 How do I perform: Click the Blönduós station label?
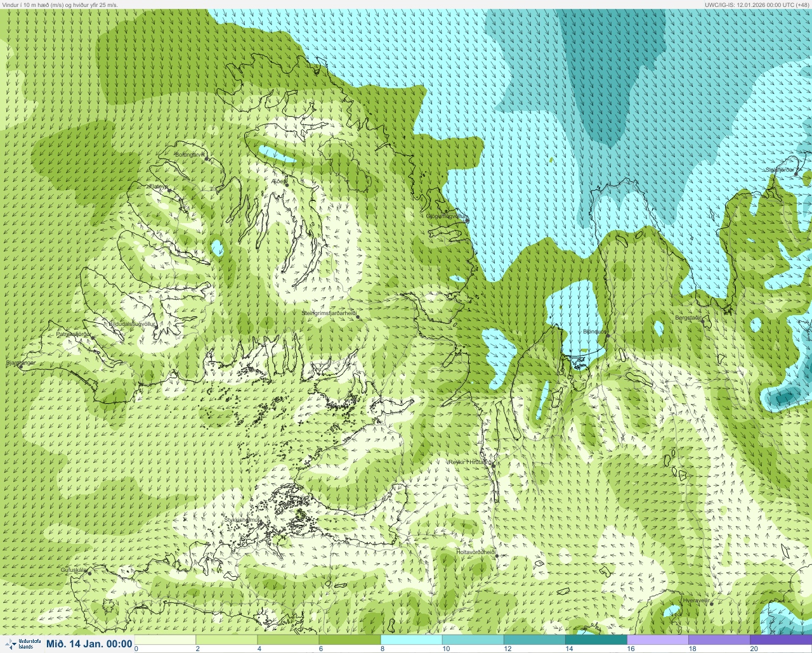click(x=595, y=332)
